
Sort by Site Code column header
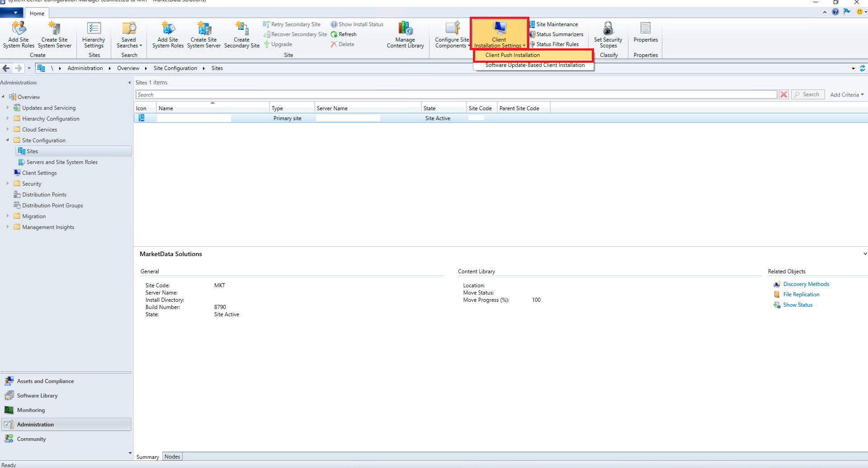click(x=481, y=108)
